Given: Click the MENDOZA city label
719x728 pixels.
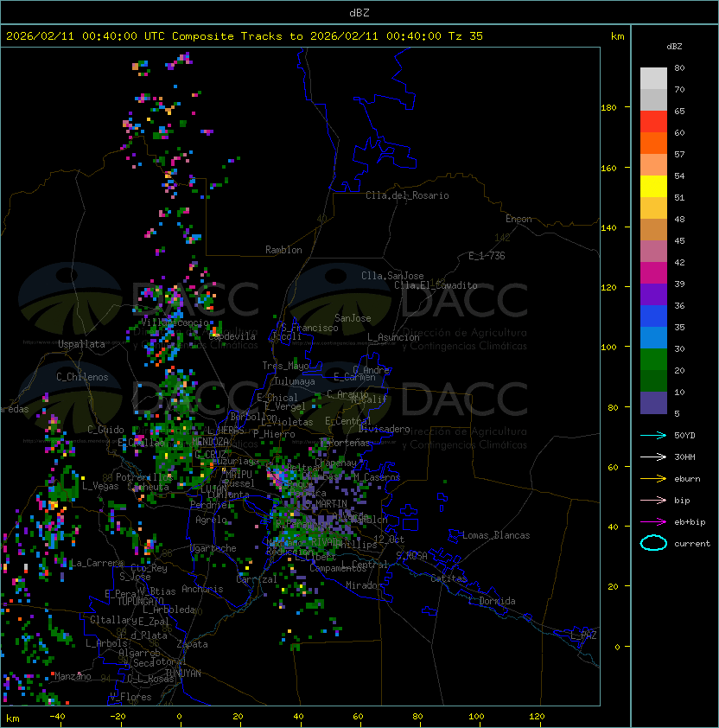Looking at the screenshot, I should pyautogui.click(x=210, y=441).
